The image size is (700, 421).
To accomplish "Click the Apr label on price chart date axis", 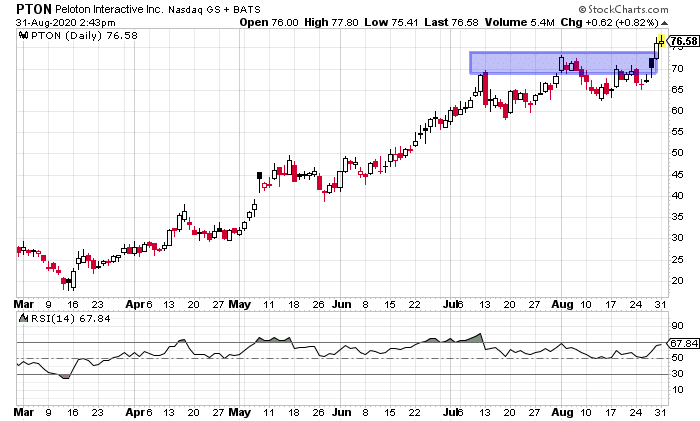I will click(x=135, y=304).
